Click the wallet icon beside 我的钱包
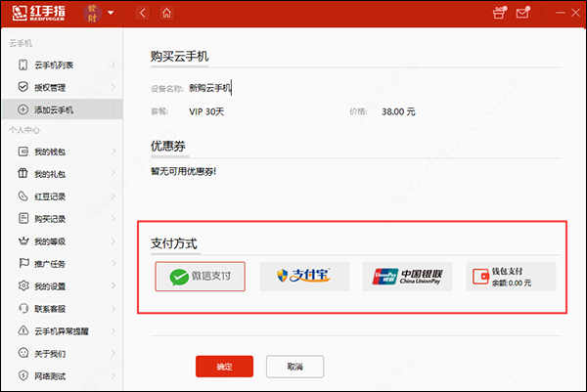This screenshot has height=392, width=587. coord(23,152)
